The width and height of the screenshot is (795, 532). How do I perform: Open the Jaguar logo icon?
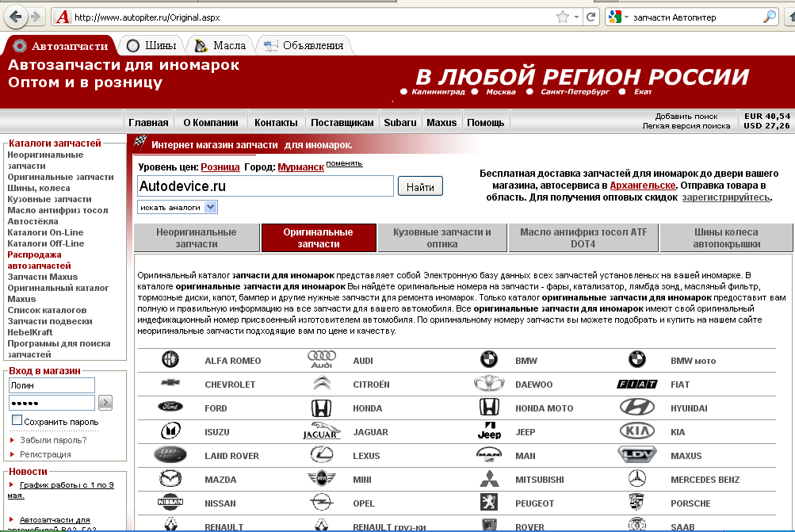click(x=322, y=431)
